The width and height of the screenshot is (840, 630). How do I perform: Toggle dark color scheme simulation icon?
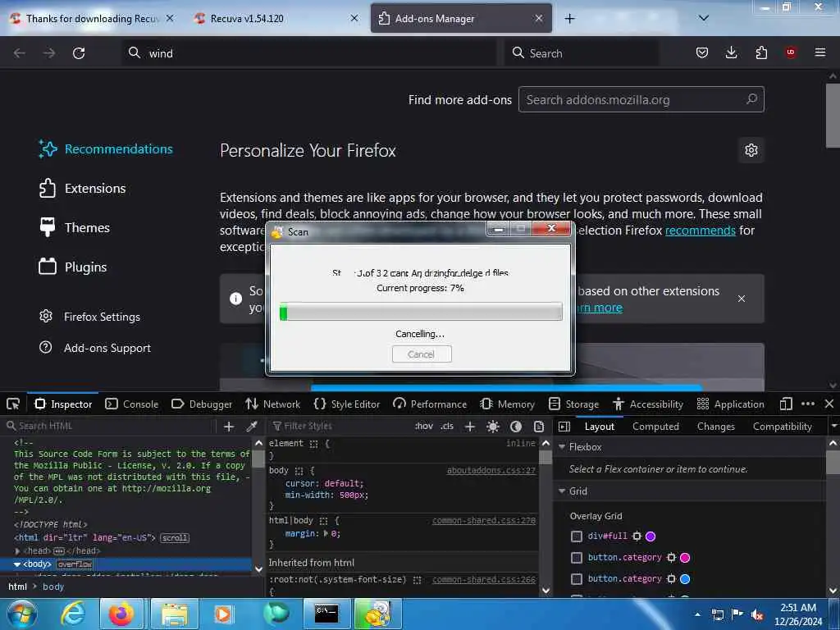(x=516, y=427)
